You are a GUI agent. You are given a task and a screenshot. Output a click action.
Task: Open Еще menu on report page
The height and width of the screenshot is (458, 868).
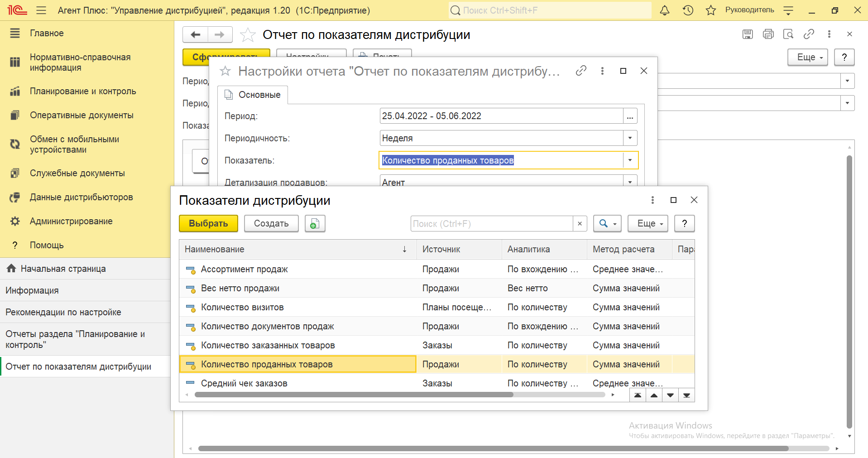(x=807, y=57)
